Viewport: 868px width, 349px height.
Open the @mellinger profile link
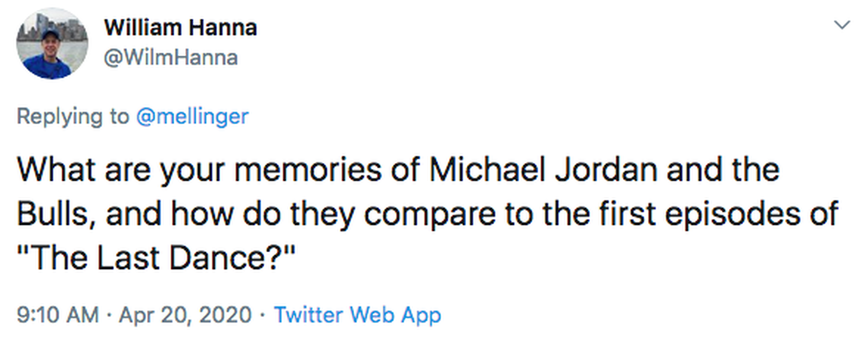tap(192, 116)
